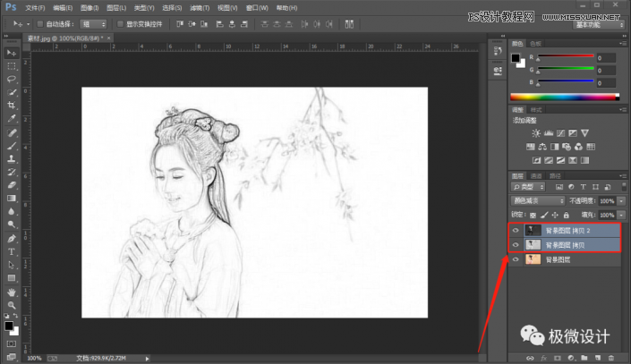Pick the Horizontal Type tool
Viewport: 631px width, 364px height.
pos(12,252)
